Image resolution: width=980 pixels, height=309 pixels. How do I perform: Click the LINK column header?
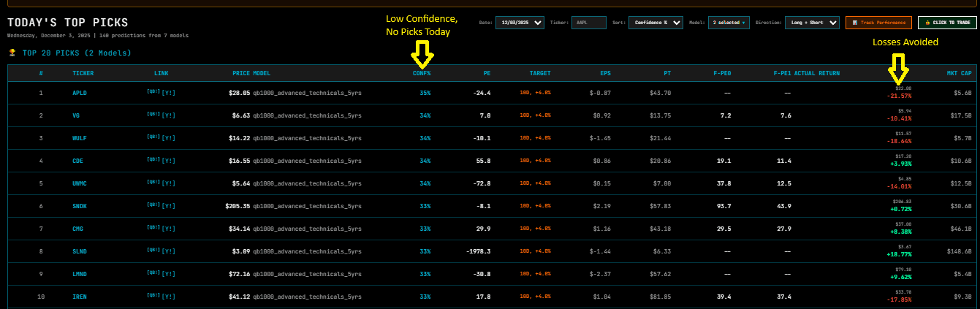pyautogui.click(x=162, y=73)
